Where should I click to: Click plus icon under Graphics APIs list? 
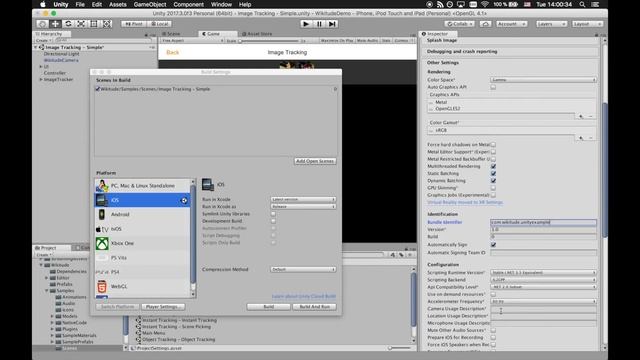pos(581,116)
